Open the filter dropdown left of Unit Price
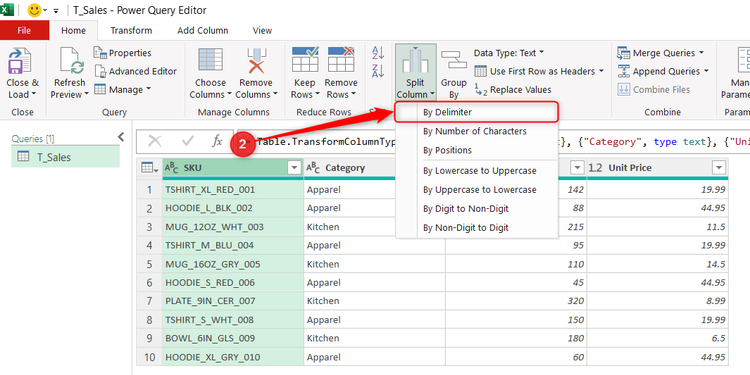The width and height of the screenshot is (750, 375). [x=578, y=168]
